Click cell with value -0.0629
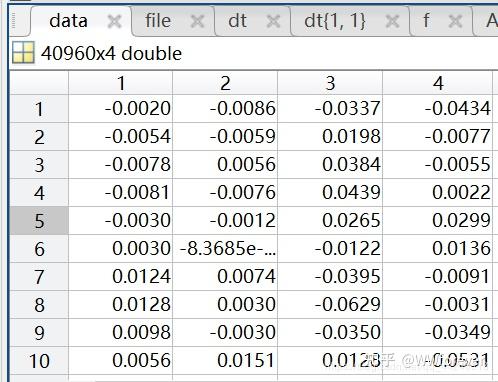This screenshot has height=382, width=498. pos(330,305)
